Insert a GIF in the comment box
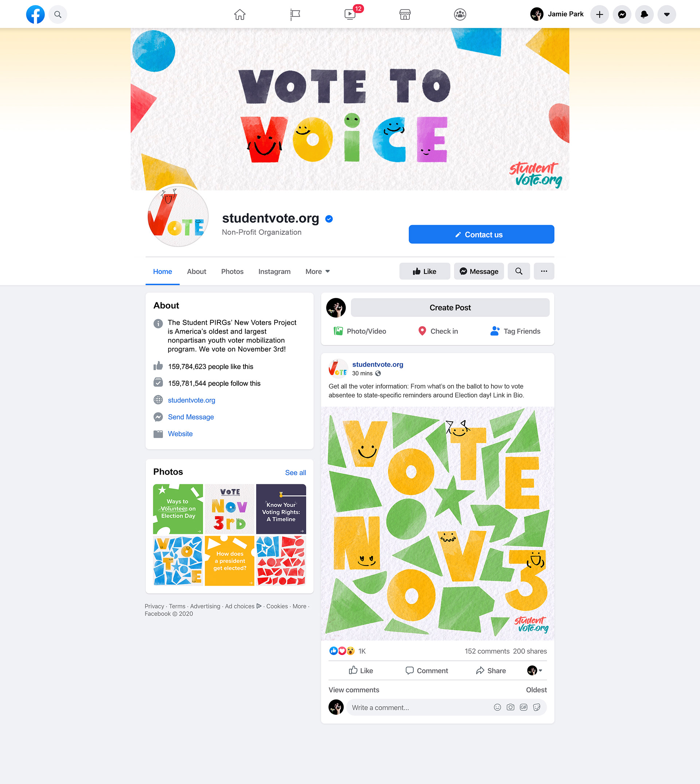This screenshot has width=700, height=784. [x=524, y=707]
